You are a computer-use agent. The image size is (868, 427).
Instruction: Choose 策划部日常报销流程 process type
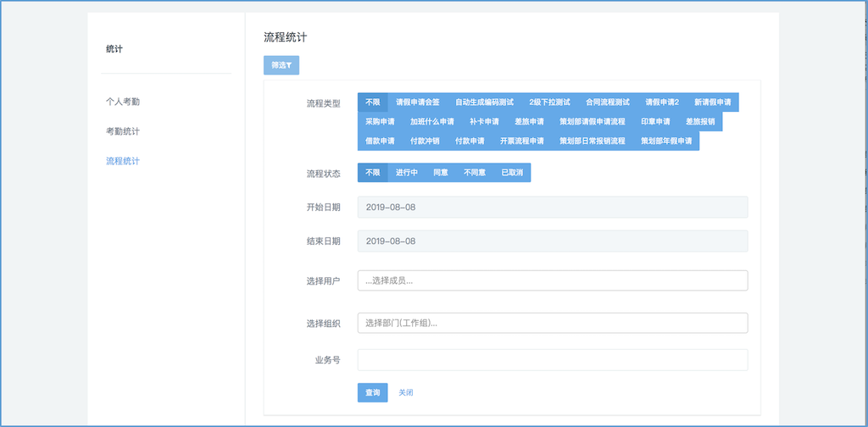(x=593, y=141)
